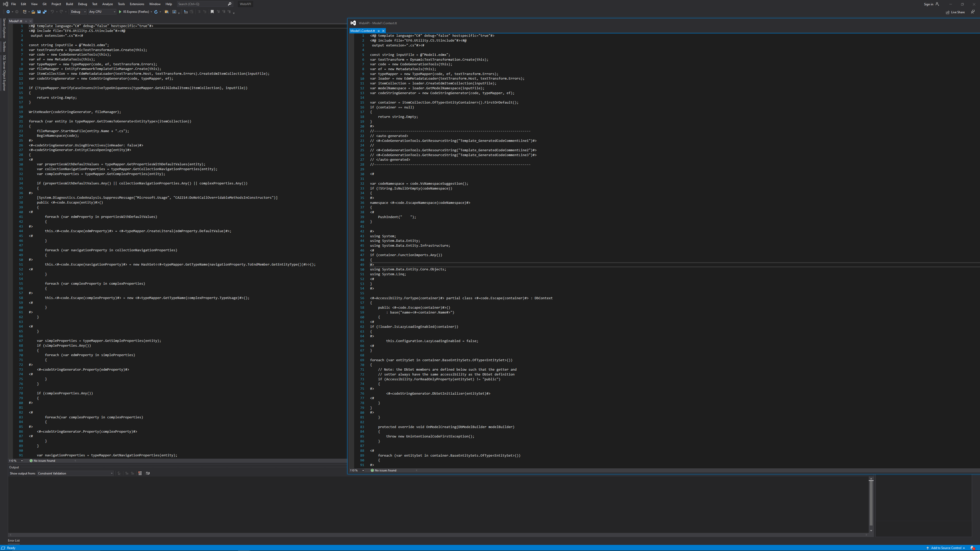Image resolution: width=980 pixels, height=551 pixels.
Task: Toggle a bookmark with the bookmark icon
Action: (x=212, y=12)
